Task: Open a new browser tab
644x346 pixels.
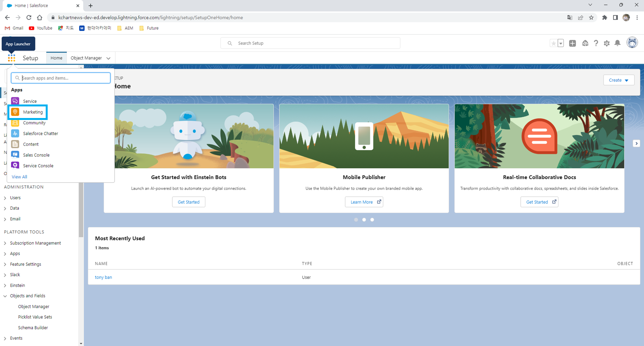Action: pyautogui.click(x=90, y=5)
